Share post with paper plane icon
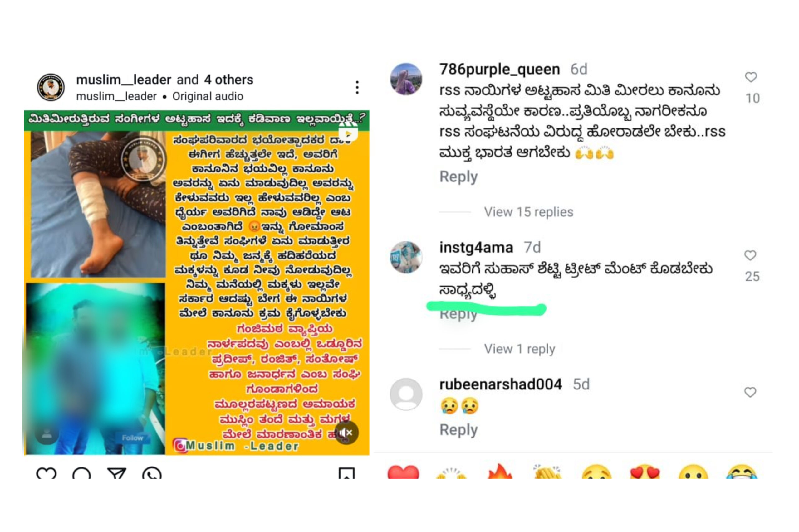The image size is (799, 532). (x=116, y=473)
